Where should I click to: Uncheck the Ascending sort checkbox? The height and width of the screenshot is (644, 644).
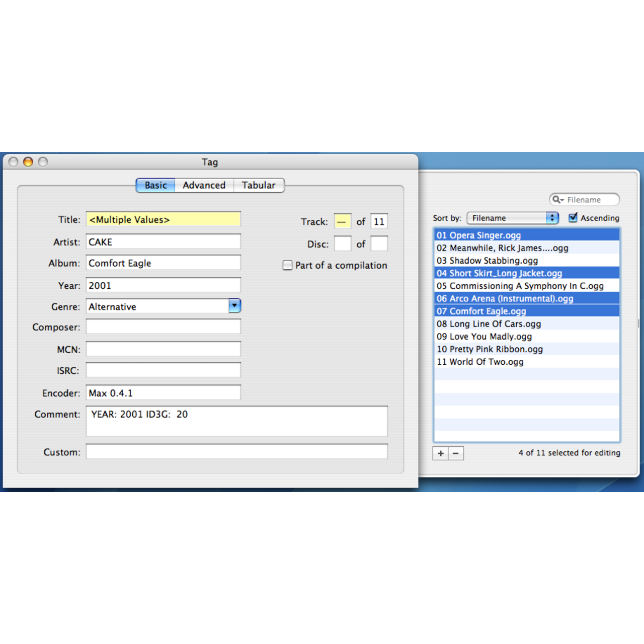(573, 218)
